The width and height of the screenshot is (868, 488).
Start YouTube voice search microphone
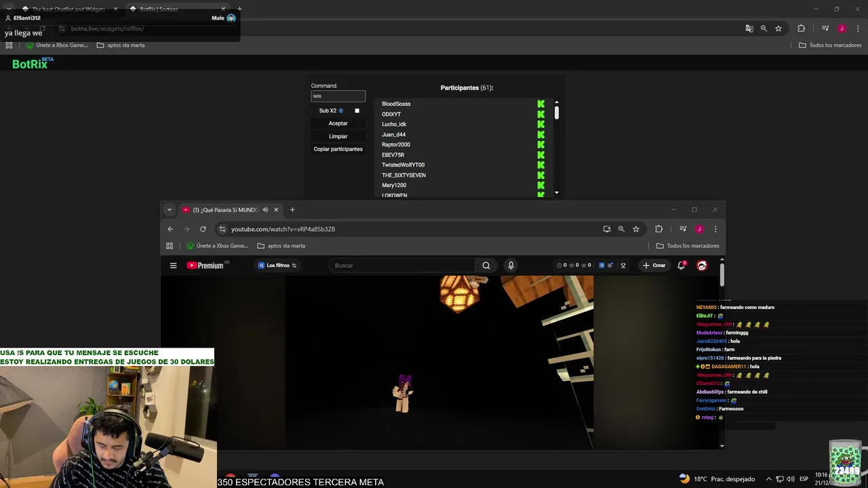(511, 266)
